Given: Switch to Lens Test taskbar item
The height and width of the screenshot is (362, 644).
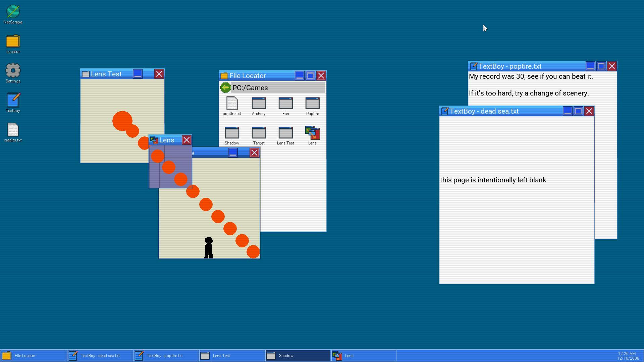Looking at the screenshot, I should point(231,356).
